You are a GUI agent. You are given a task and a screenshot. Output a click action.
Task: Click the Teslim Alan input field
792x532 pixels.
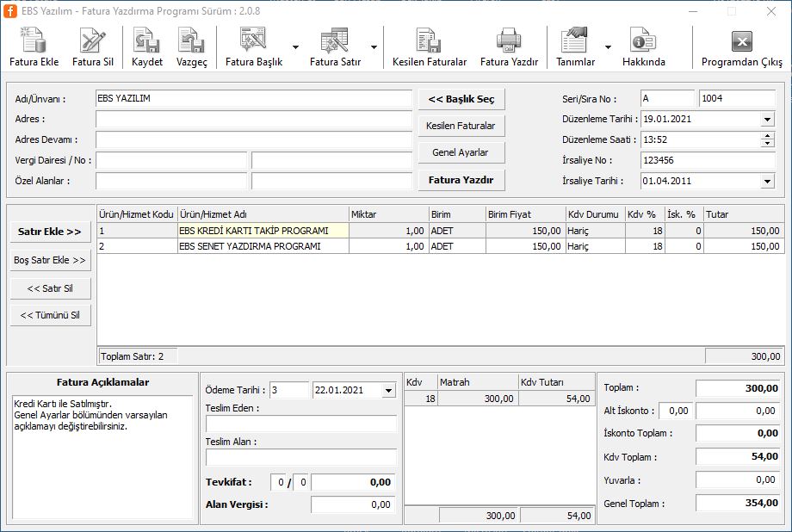click(301, 458)
